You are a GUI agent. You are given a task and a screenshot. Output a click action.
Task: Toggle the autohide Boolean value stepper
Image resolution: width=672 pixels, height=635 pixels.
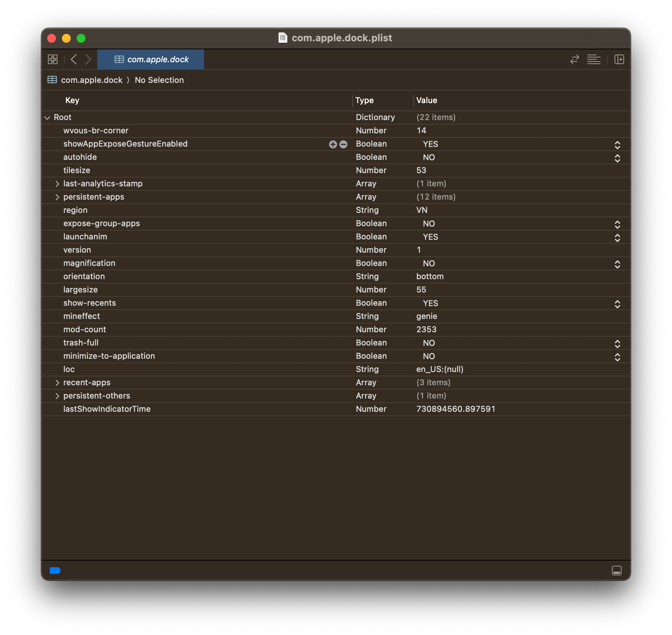617,158
